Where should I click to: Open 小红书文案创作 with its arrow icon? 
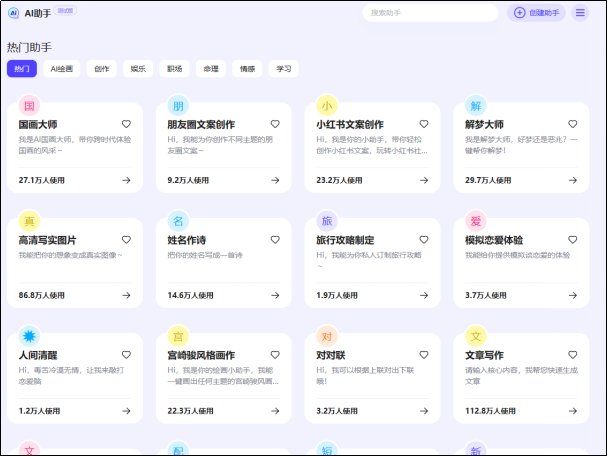tap(424, 180)
